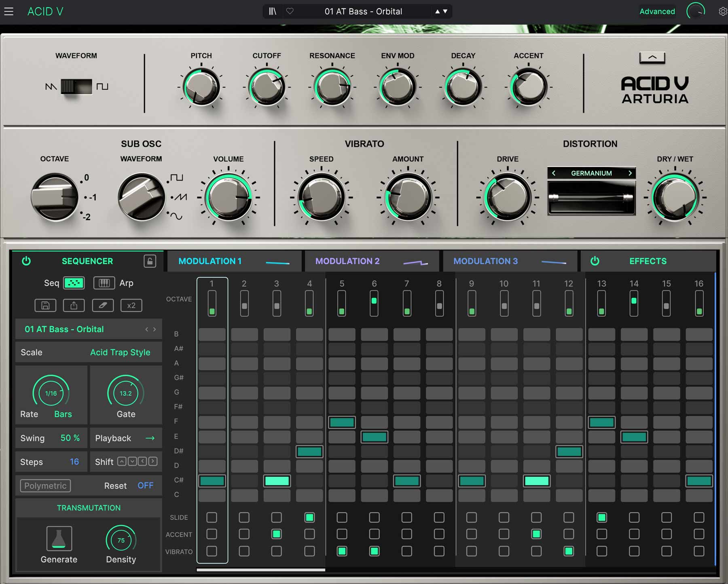Collapse the top panel with the caret button
The height and width of the screenshot is (584, 728).
[x=652, y=57]
